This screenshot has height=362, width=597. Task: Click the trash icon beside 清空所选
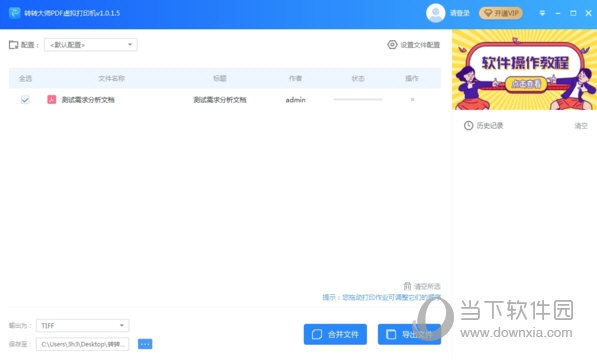(x=407, y=286)
